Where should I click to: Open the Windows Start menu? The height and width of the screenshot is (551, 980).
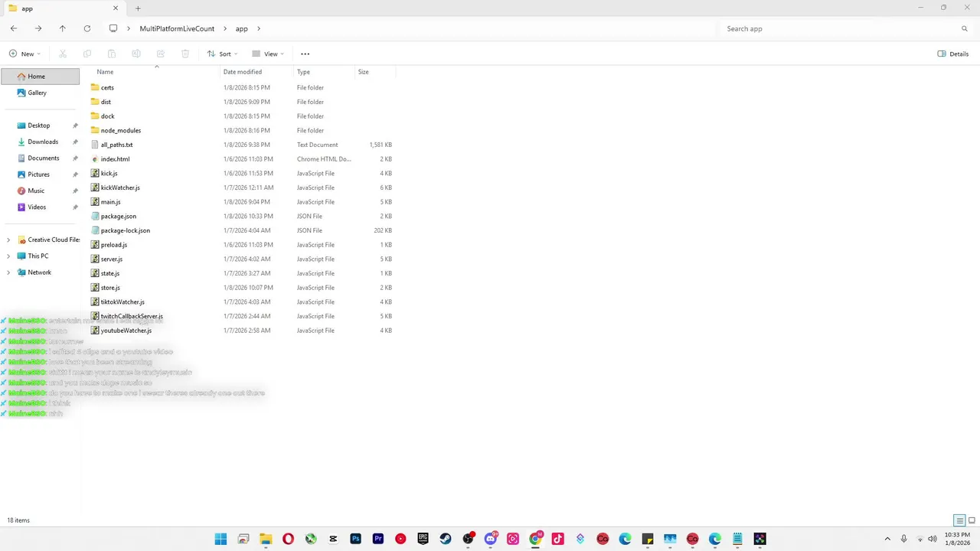tap(220, 539)
